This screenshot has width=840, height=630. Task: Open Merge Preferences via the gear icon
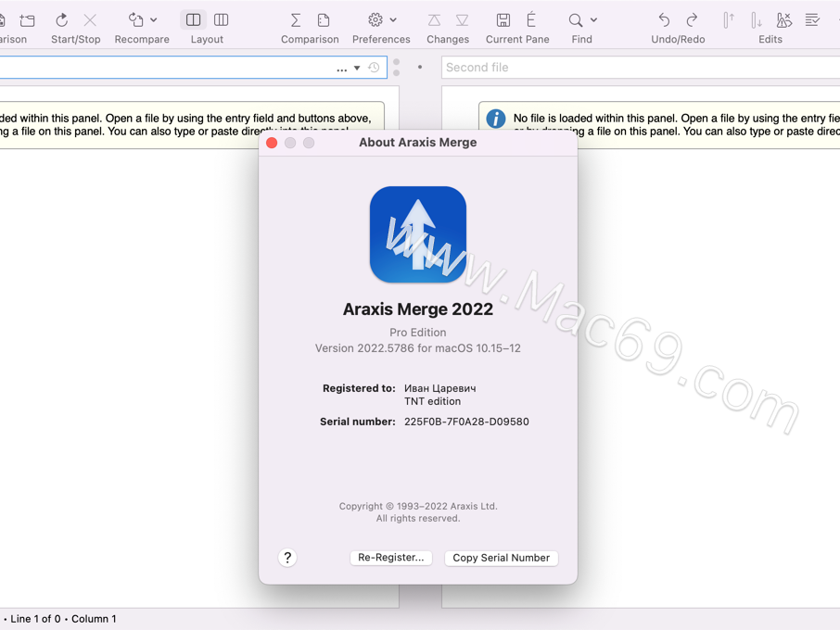click(x=375, y=19)
